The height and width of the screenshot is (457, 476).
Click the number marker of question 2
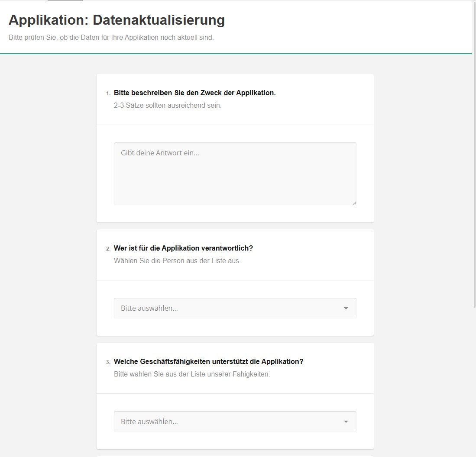click(x=108, y=249)
